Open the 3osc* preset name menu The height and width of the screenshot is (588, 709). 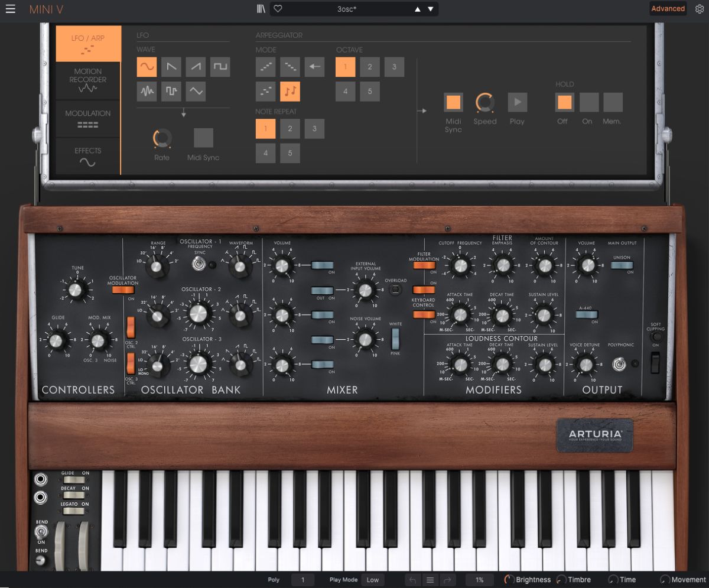point(347,9)
